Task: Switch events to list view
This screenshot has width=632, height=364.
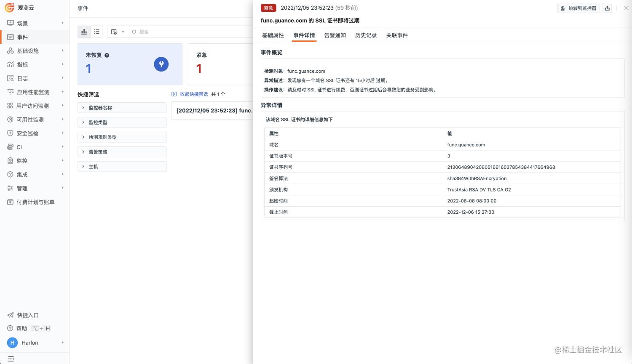Action: pos(96,31)
